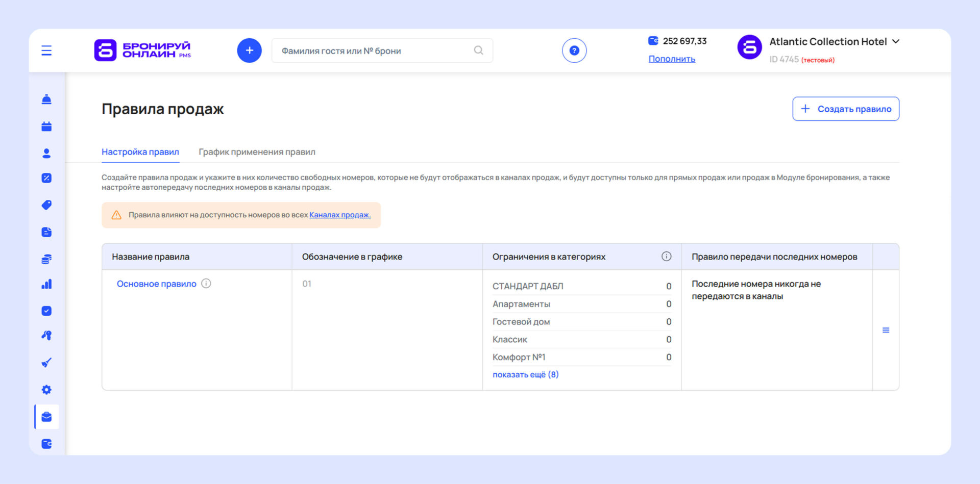Image resolution: width=980 pixels, height=484 pixels.
Task: Open the coins stack sidebar icon
Action: [46, 259]
